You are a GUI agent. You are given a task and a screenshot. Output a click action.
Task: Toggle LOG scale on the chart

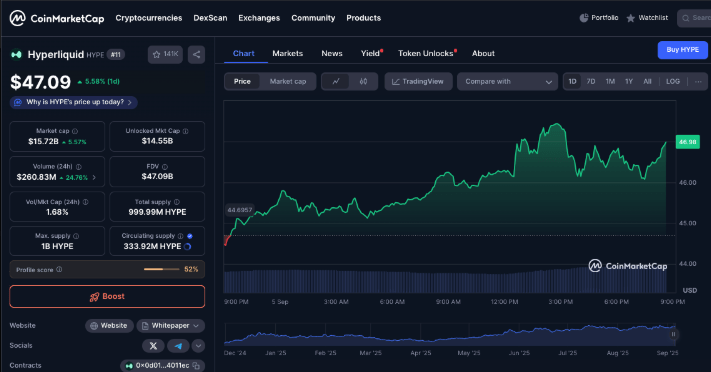click(672, 81)
